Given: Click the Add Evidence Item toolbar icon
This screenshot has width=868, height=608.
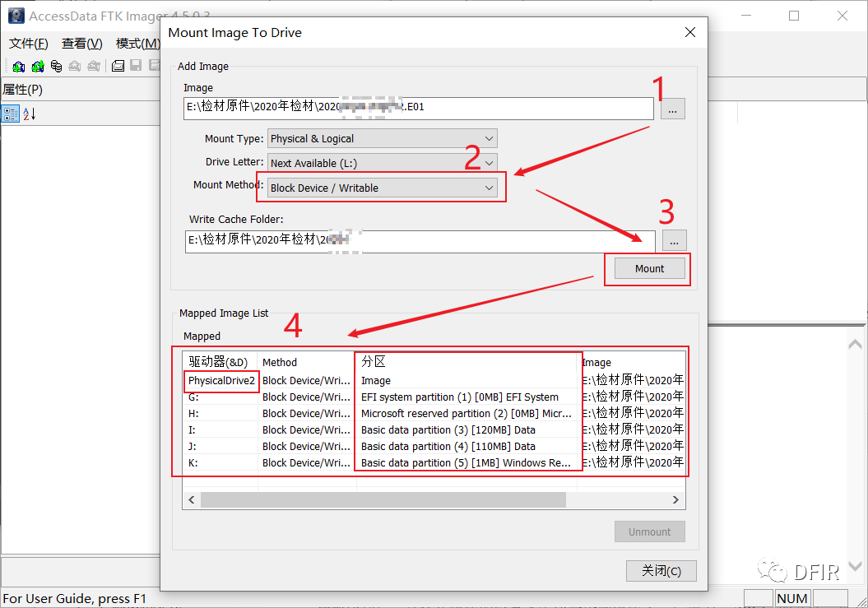Looking at the screenshot, I should [x=18, y=67].
